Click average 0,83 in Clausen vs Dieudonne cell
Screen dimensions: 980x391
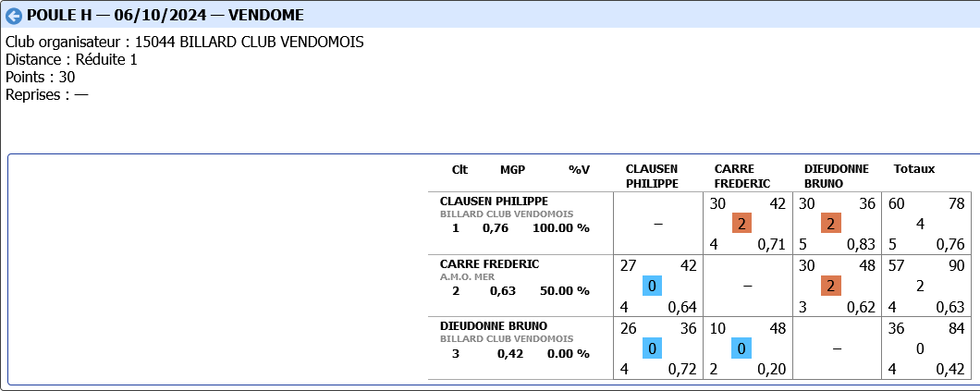861,244
